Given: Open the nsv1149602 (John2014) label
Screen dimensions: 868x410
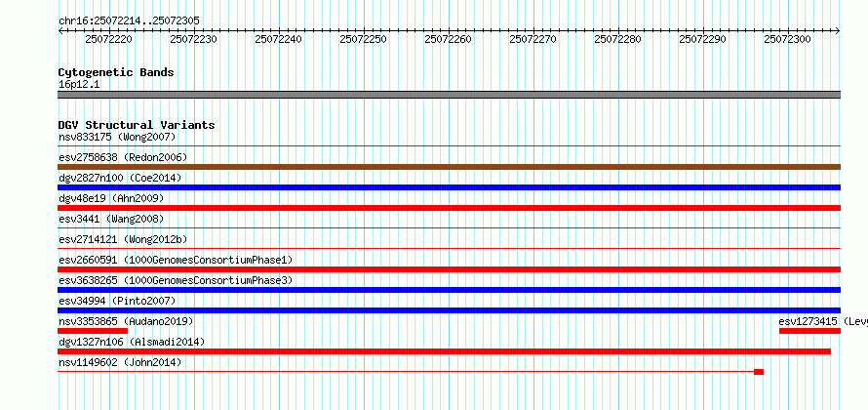Looking at the screenshot, I should [120, 362].
